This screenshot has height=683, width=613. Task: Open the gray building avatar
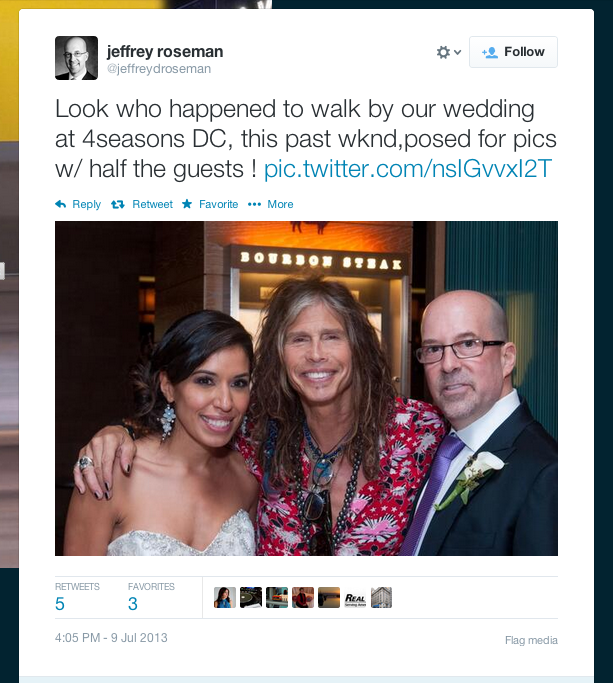pyautogui.click(x=381, y=597)
